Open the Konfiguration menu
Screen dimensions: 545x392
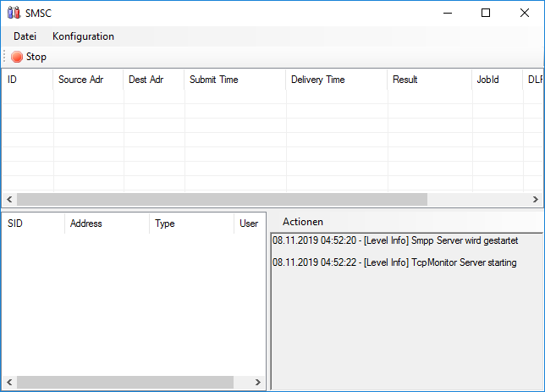pyautogui.click(x=83, y=36)
